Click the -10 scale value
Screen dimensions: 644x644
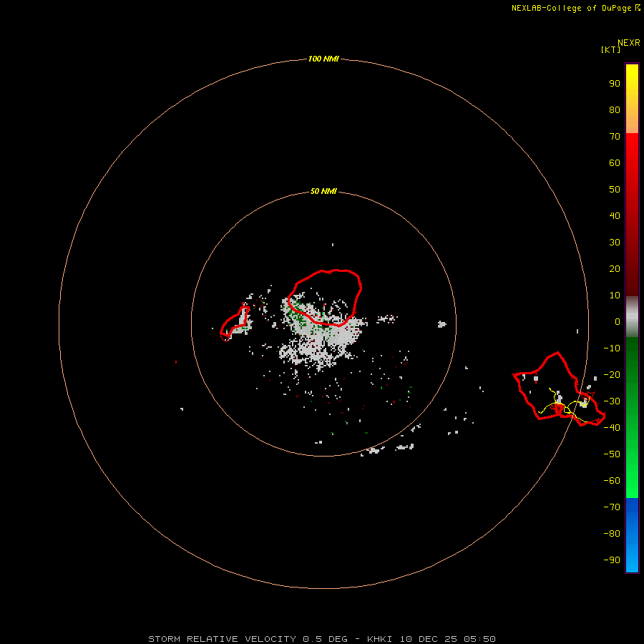point(612,348)
